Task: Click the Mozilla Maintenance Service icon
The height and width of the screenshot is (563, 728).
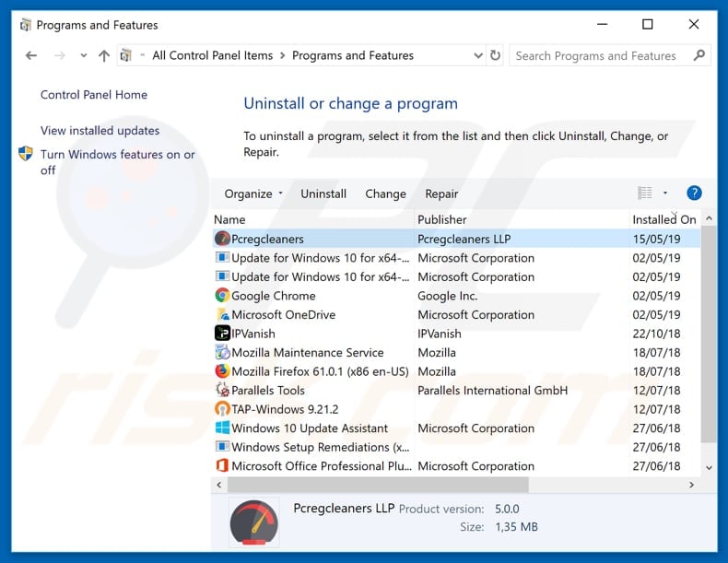Action: point(222,352)
